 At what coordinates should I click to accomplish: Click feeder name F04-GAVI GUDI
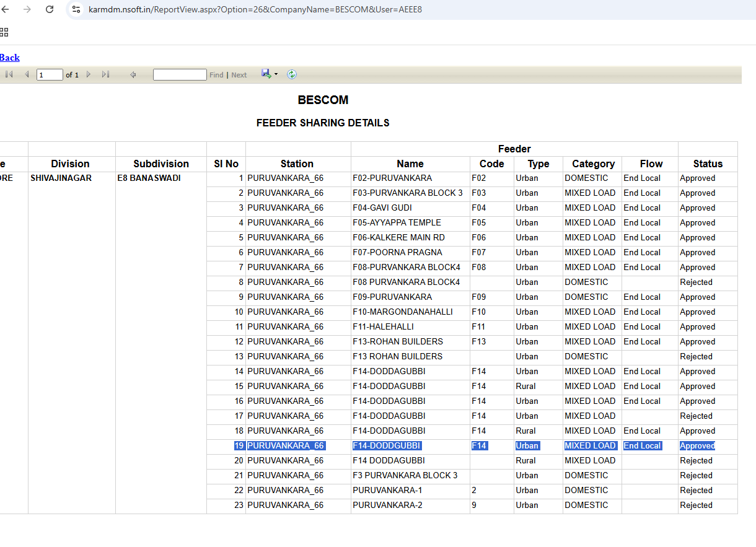click(382, 208)
